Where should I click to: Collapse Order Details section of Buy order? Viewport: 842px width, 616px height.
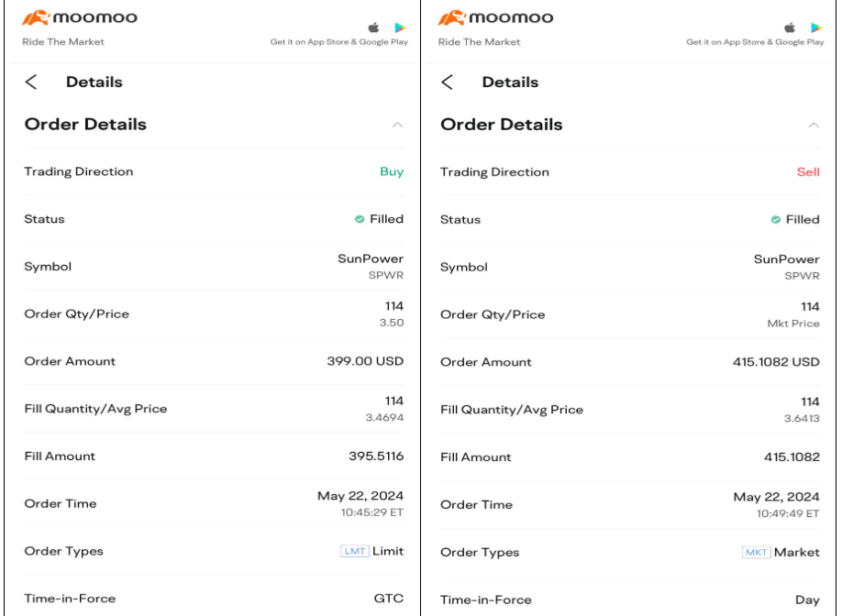pyautogui.click(x=397, y=125)
